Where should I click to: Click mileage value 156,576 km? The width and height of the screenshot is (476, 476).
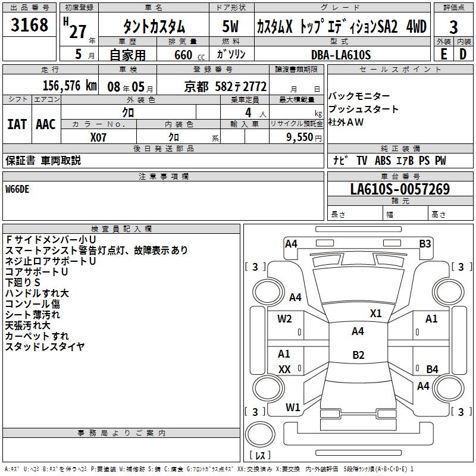70,86
